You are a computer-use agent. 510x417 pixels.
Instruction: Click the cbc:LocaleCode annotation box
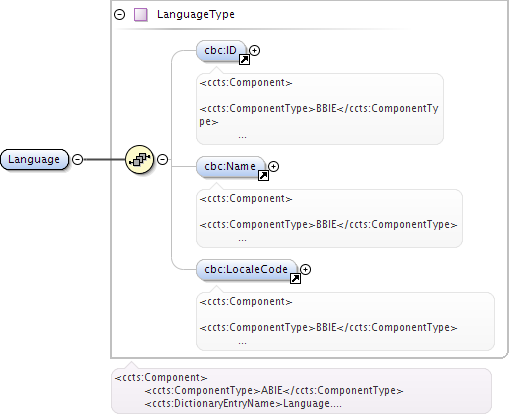[345, 321]
